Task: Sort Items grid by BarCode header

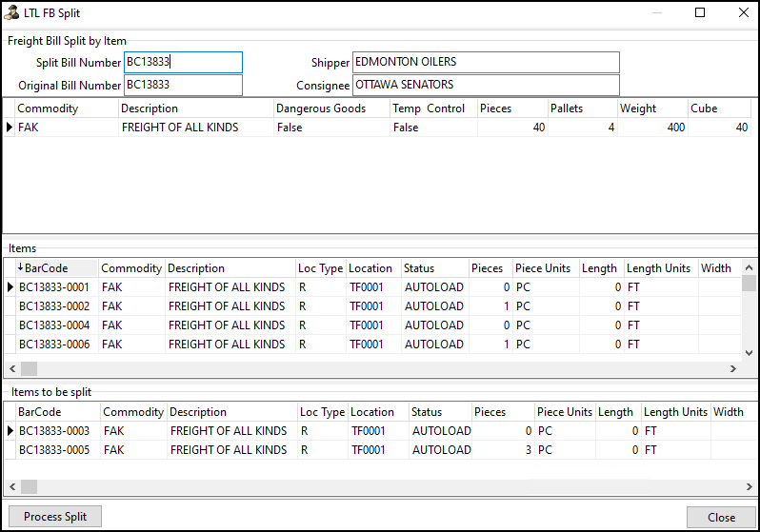Action: pos(57,268)
